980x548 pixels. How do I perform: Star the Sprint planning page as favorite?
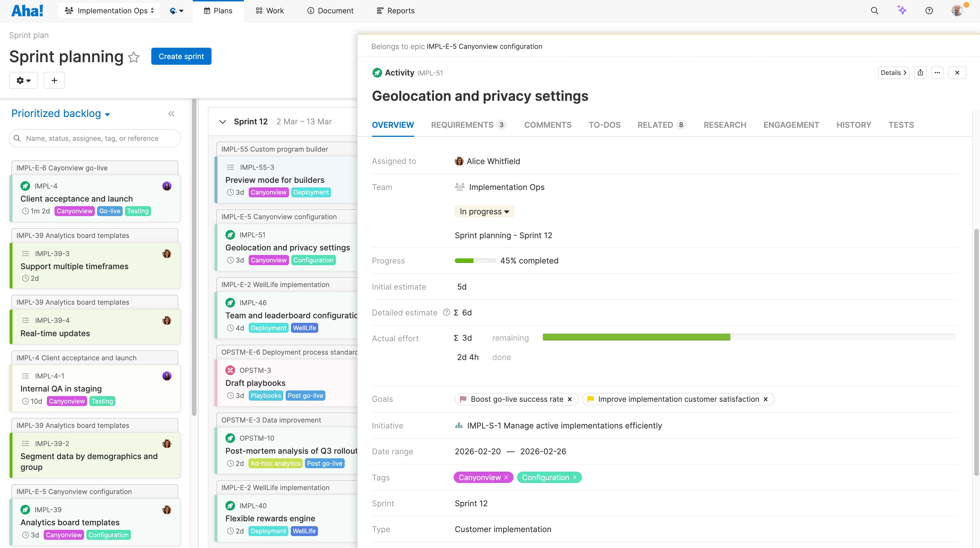[x=133, y=57]
